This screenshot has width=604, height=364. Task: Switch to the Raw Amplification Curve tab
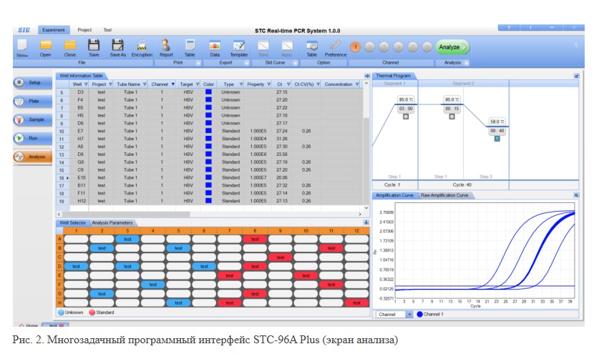[x=444, y=195]
